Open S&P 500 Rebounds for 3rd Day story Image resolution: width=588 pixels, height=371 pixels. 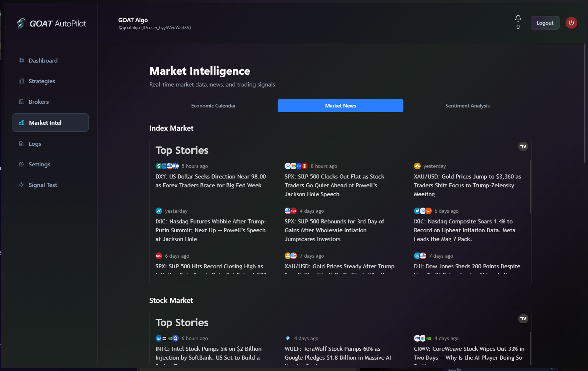point(334,230)
